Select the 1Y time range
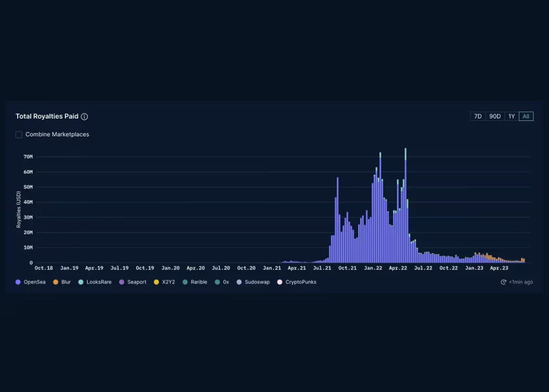Screen dimensions: 549x392 [511, 116]
